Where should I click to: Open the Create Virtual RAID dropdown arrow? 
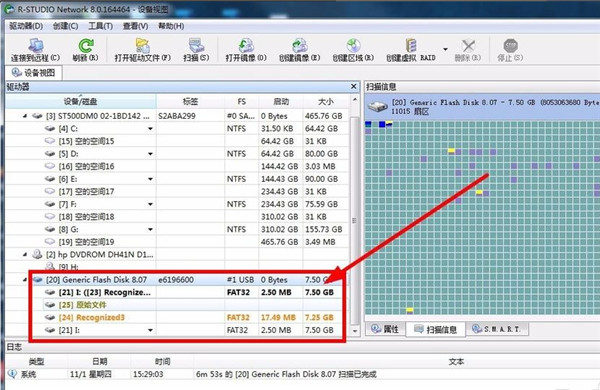point(445,49)
